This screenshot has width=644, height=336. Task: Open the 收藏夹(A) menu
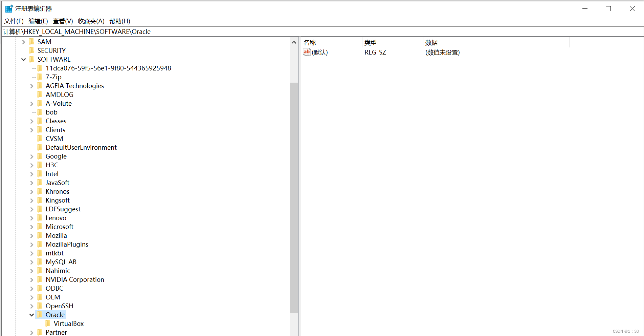90,21
